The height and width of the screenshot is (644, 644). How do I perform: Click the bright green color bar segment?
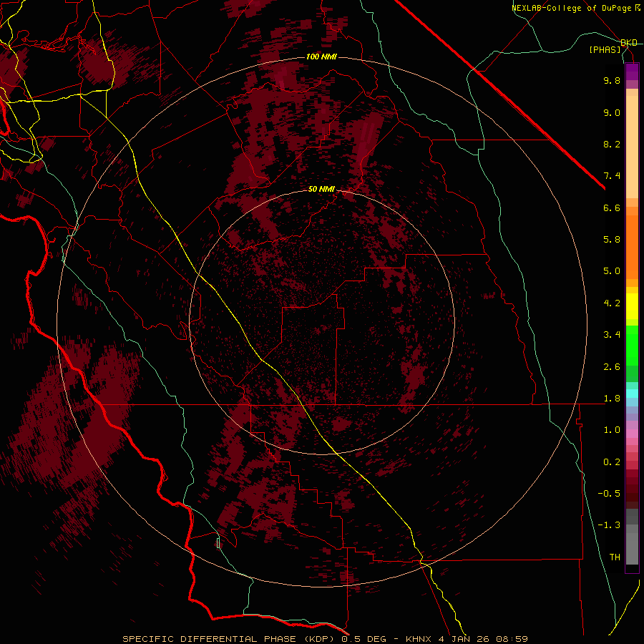pos(632,345)
